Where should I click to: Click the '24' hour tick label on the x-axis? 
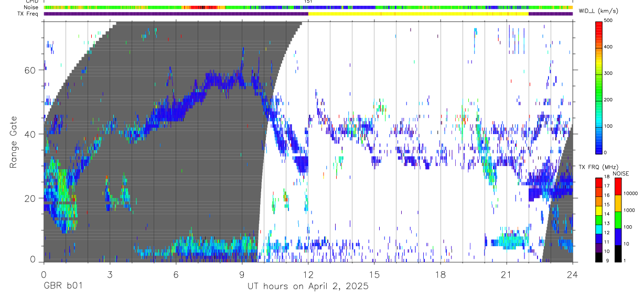pyautogui.click(x=572, y=274)
